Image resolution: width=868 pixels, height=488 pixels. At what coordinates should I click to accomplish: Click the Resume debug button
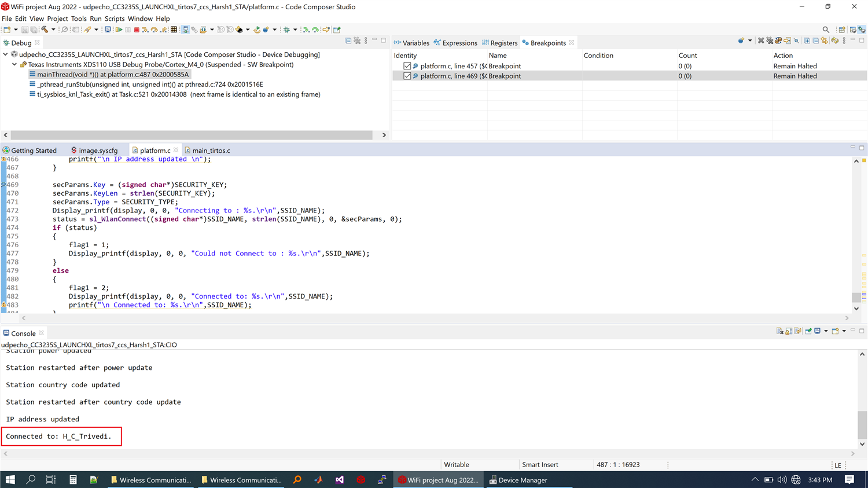click(119, 30)
